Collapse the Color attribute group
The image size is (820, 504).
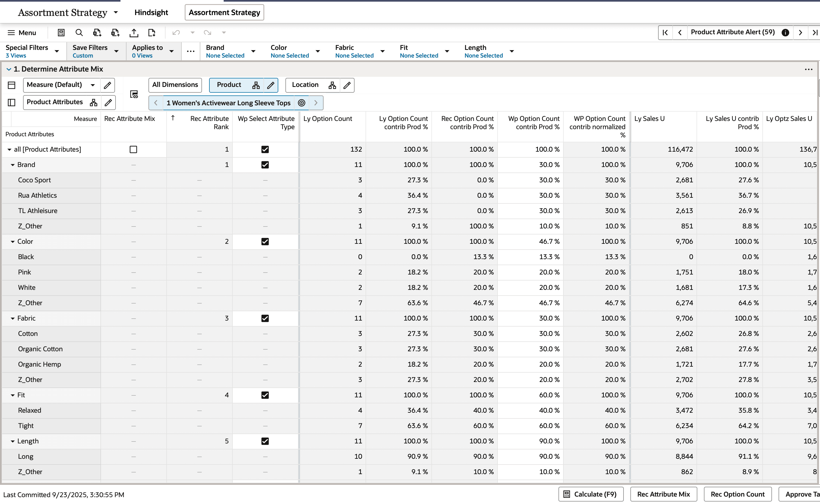click(x=13, y=241)
